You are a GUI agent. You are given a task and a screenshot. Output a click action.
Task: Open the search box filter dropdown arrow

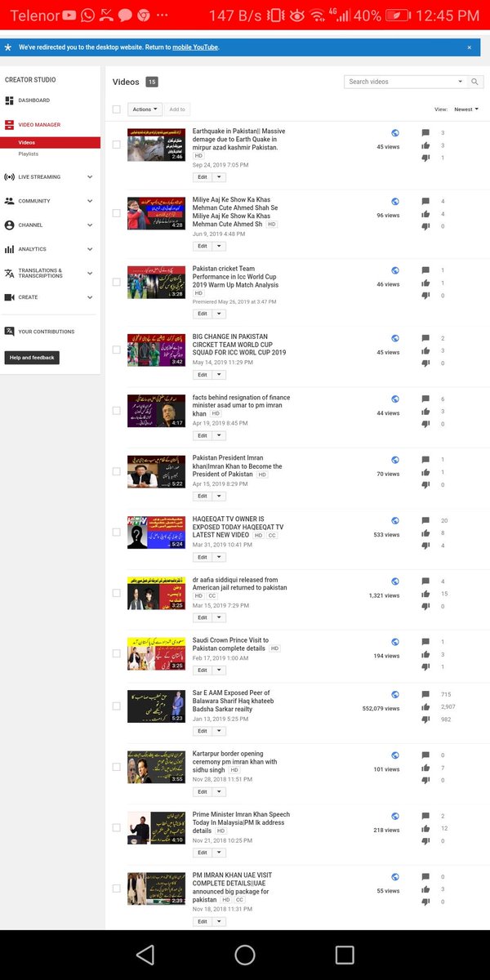461,82
